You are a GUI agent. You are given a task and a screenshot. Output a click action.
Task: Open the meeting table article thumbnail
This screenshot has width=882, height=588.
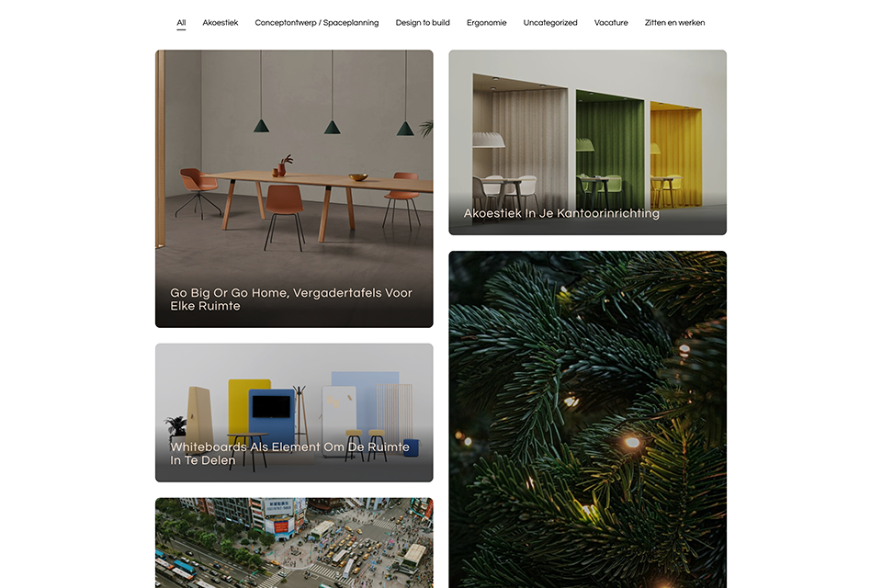pos(294,188)
